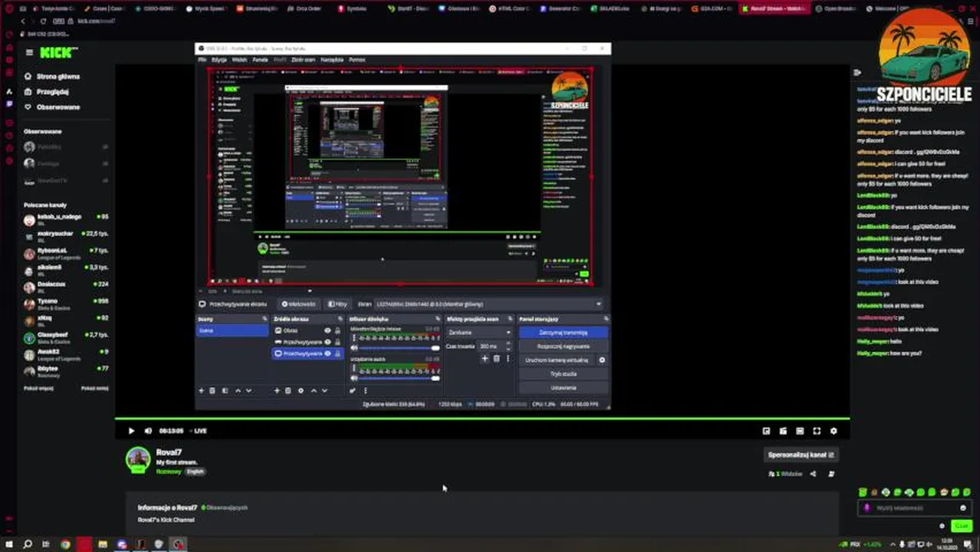Image resolution: width=980 pixels, height=552 pixels.
Task: Enter fullscreen in the Kick player
Action: pyautogui.click(x=817, y=431)
